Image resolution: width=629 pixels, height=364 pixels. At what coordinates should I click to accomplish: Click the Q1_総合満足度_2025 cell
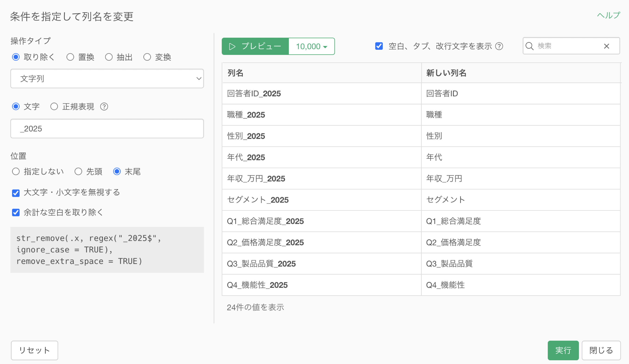[322, 221]
